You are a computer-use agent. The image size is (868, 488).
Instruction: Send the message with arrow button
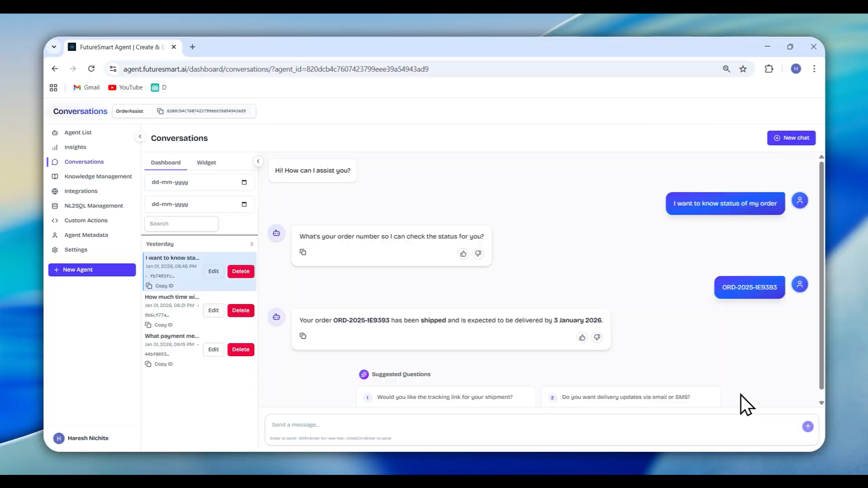tap(808, 427)
